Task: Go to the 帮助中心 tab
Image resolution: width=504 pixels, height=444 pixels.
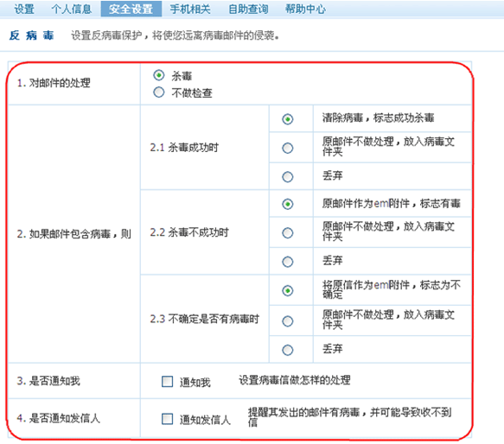Action: pos(305,9)
